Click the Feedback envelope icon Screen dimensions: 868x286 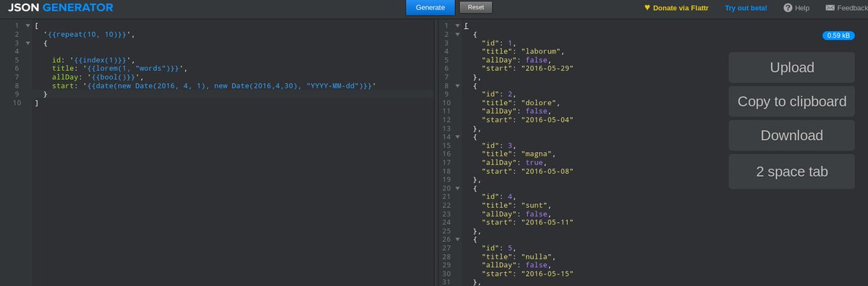(830, 8)
